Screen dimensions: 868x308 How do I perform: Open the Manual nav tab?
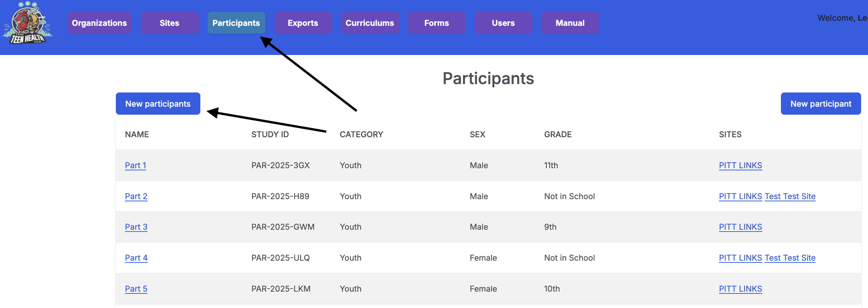coord(570,23)
